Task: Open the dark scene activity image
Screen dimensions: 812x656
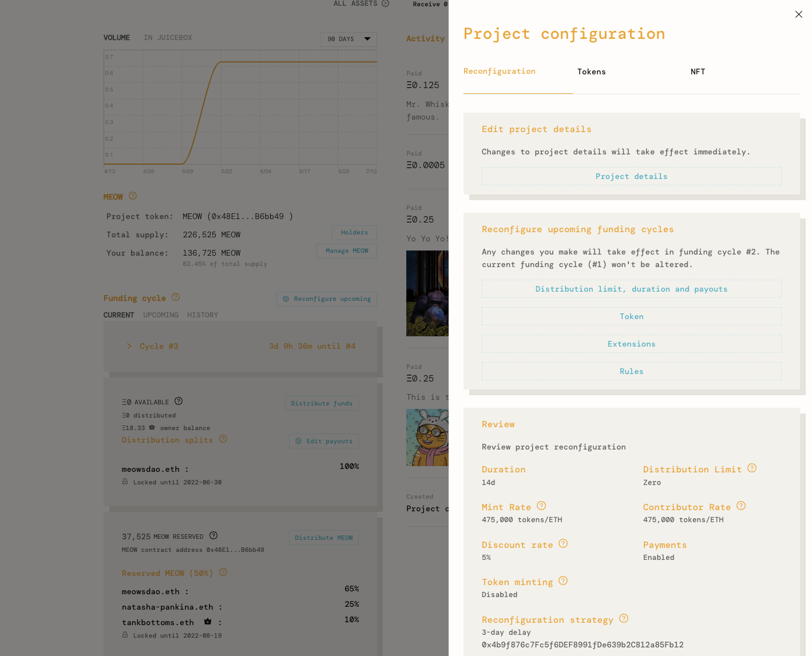Action: [x=427, y=293]
